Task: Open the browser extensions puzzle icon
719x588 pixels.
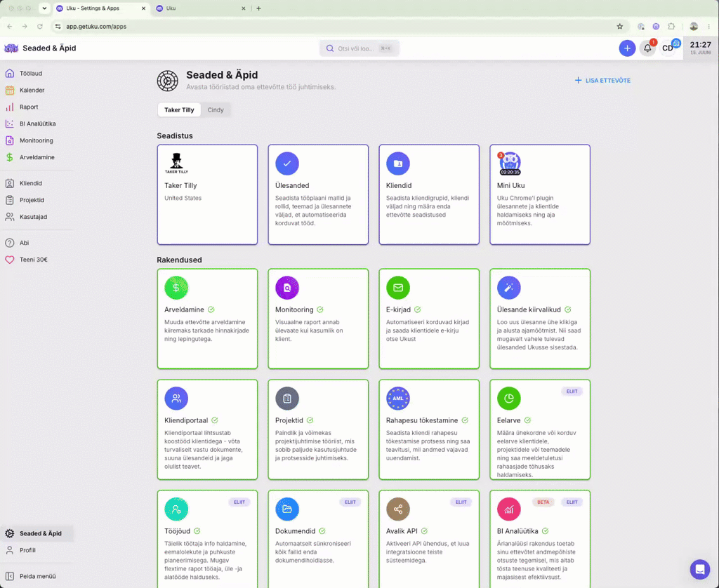Action: click(671, 27)
